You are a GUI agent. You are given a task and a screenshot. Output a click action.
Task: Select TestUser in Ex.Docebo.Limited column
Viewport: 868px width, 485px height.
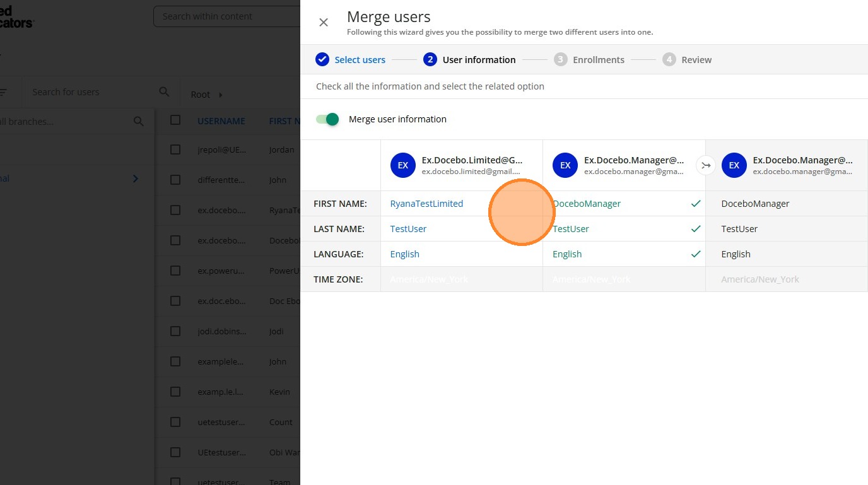coord(408,229)
